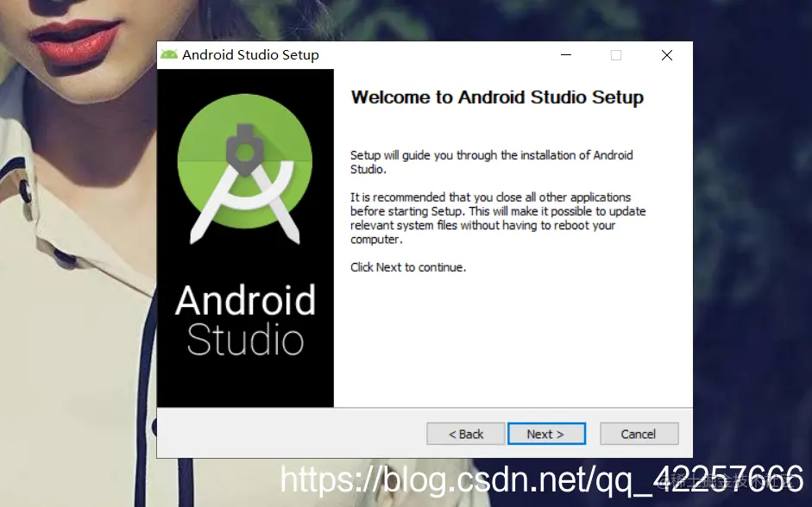Cancel the Android Studio setup
The image size is (812, 507).
639,434
